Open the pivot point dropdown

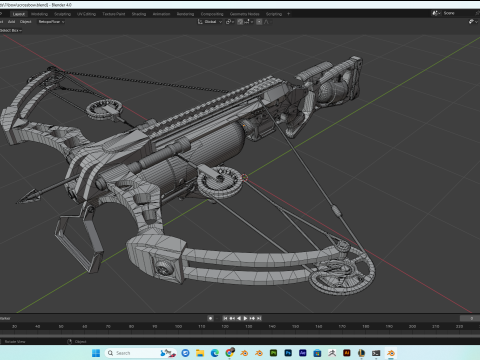tap(230, 22)
